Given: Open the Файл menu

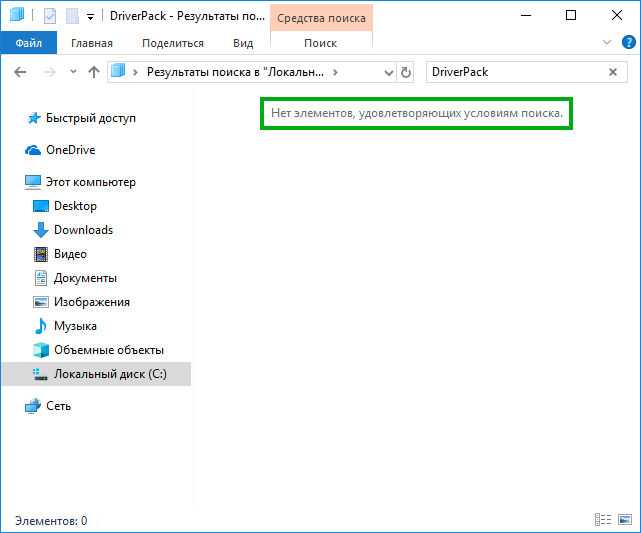Looking at the screenshot, I should (x=29, y=43).
